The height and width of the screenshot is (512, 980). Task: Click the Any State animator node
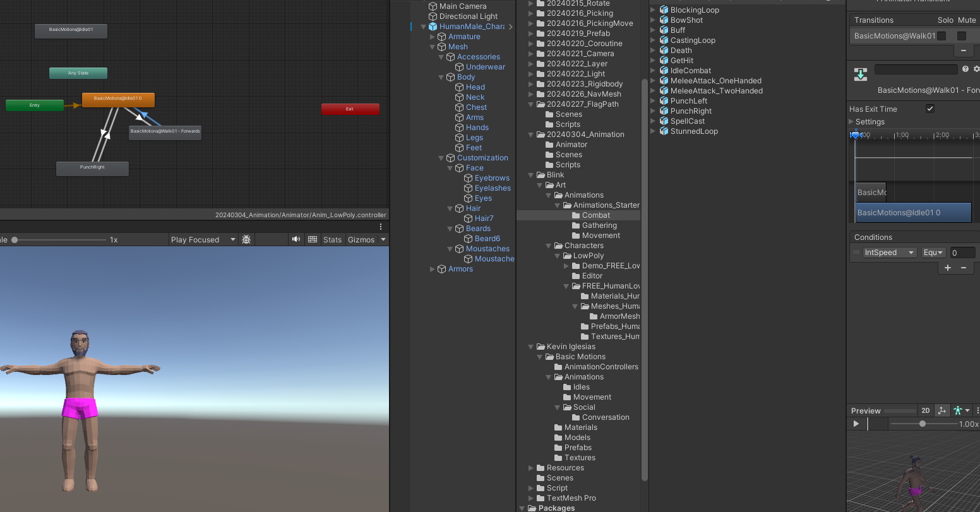click(78, 73)
